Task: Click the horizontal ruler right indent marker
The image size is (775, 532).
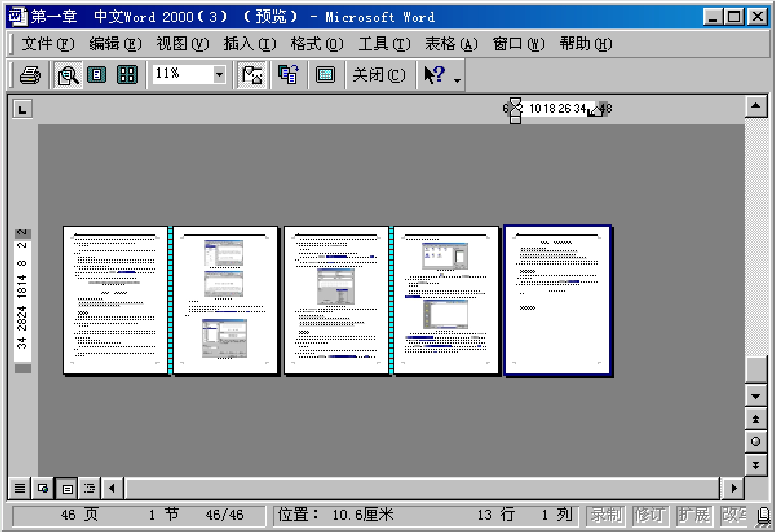Action: (x=596, y=111)
